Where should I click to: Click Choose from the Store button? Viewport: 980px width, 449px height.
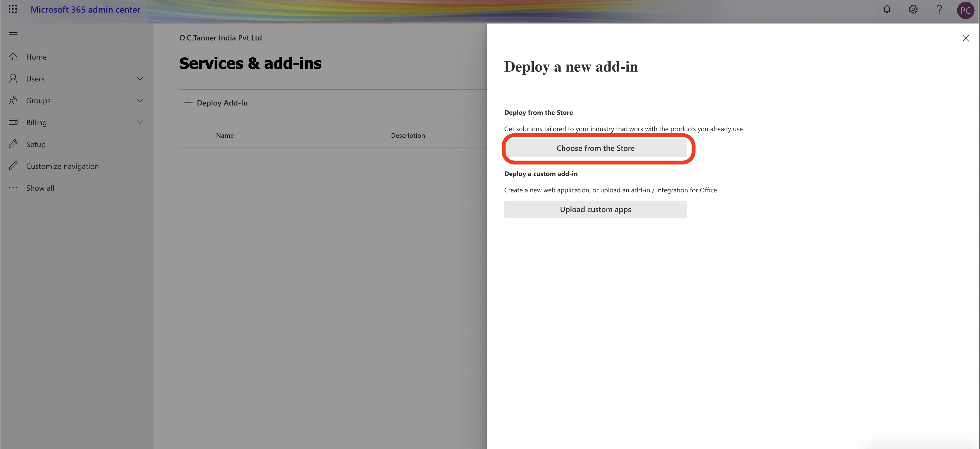click(x=595, y=148)
